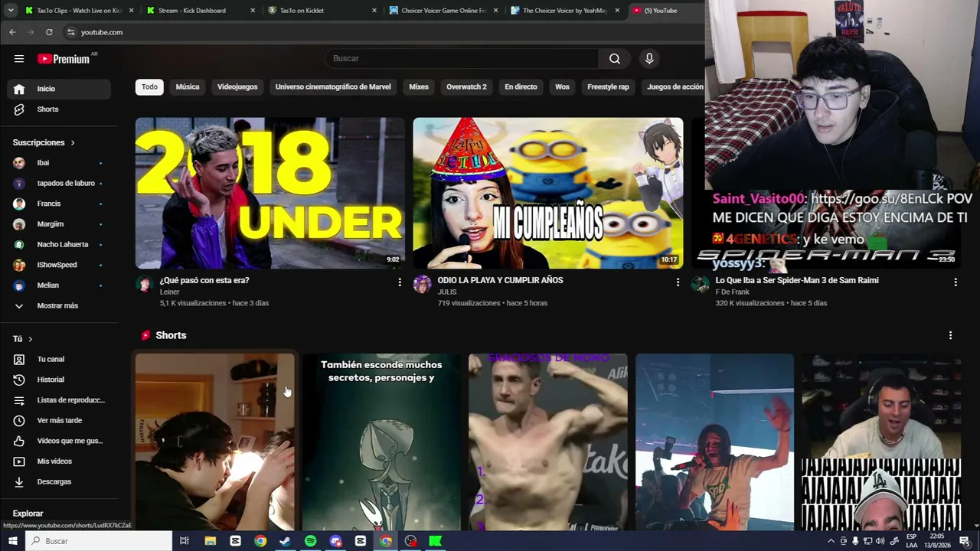Image resolution: width=980 pixels, height=551 pixels.
Task: Open the YouTube guide hamburger menu
Action: coord(19,59)
